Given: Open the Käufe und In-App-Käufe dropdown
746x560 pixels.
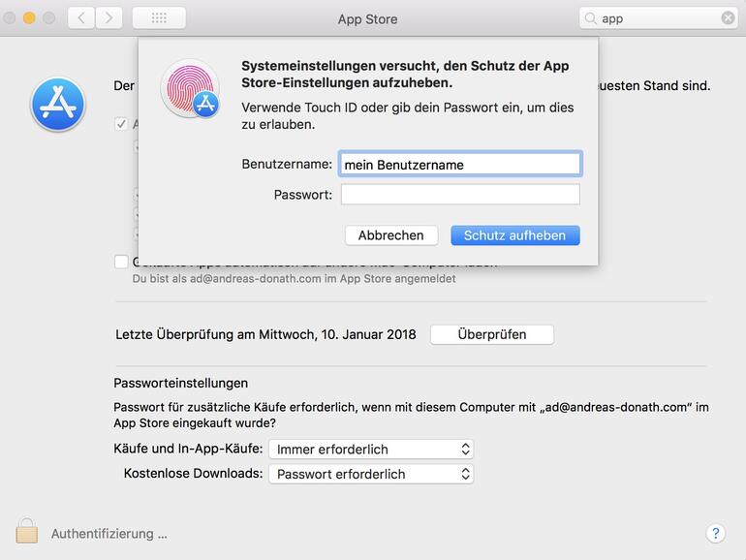Looking at the screenshot, I should click(x=371, y=450).
